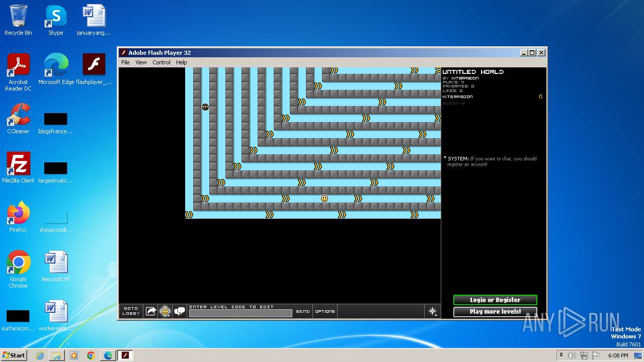Launch Firefox desktop shortcut

tap(18, 217)
